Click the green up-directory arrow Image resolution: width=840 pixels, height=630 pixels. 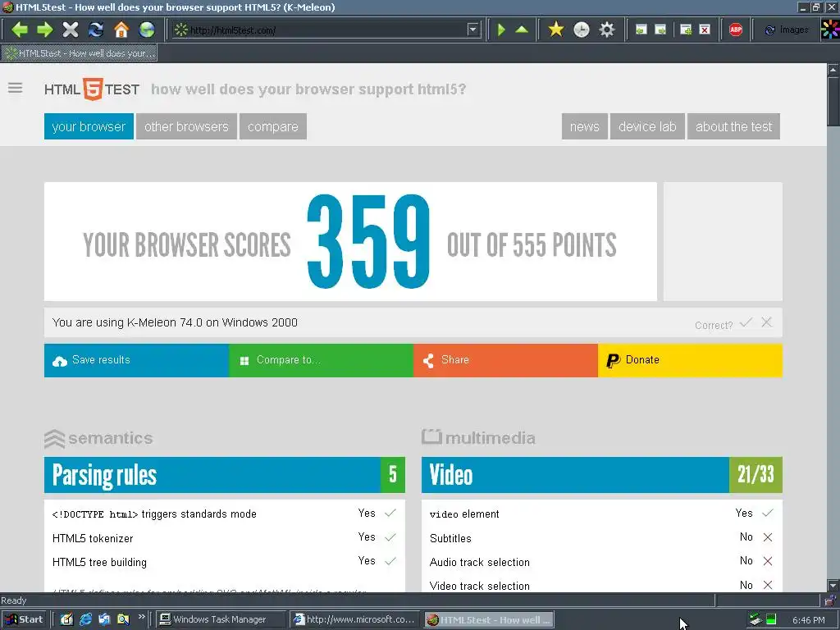pos(522,30)
